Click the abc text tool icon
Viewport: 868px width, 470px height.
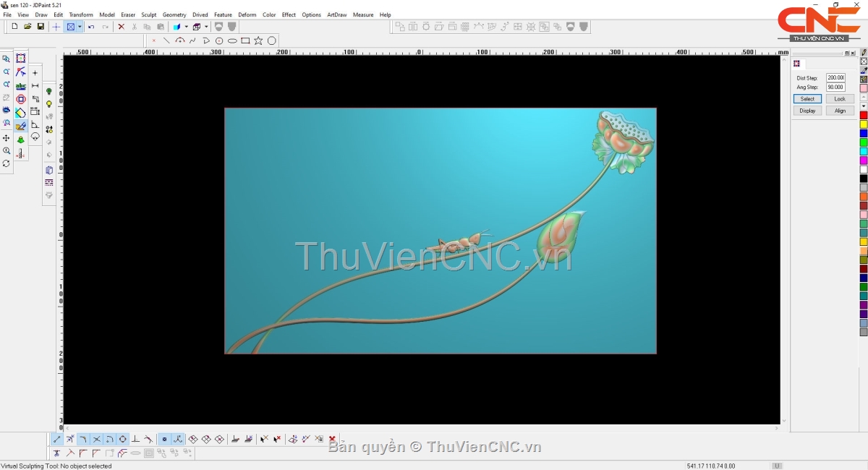pyautogui.click(x=21, y=85)
